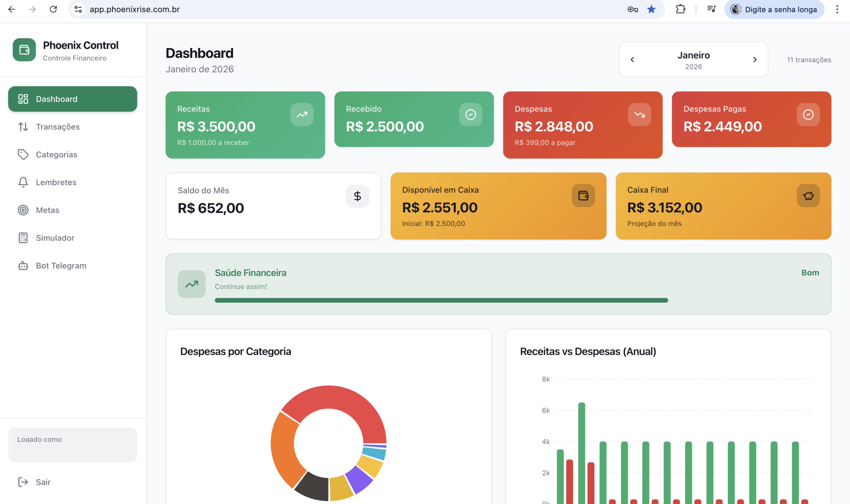Screen dimensions: 850x504
Task: Click the bookmark star icon
Action: pyautogui.click(x=651, y=9)
